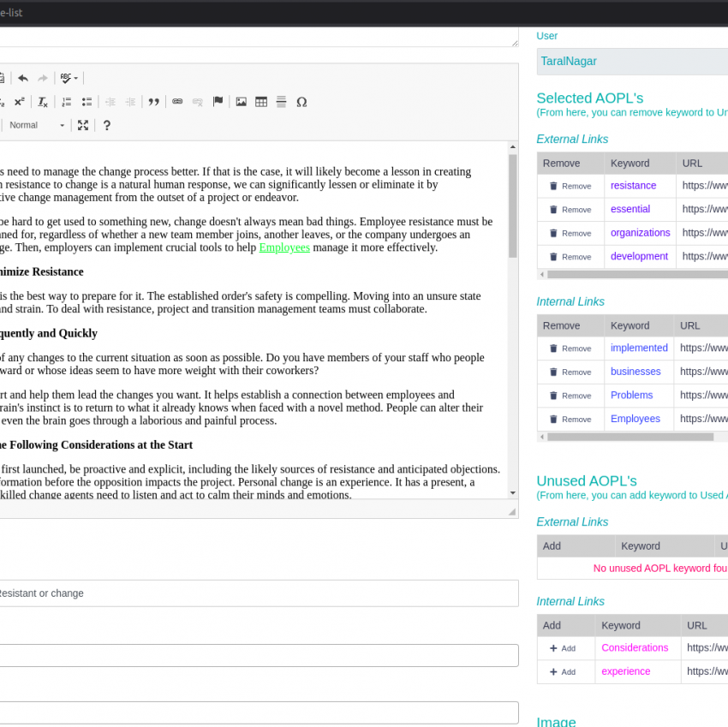Viewport: 728px width, 727px height.
Task: Insert a bulleted list
Action: click(x=87, y=102)
